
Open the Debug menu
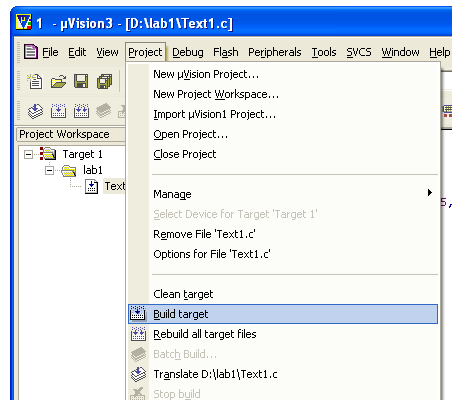188,52
